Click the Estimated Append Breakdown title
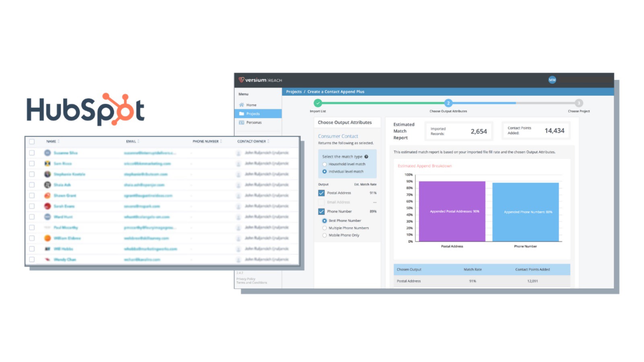 [x=425, y=166]
